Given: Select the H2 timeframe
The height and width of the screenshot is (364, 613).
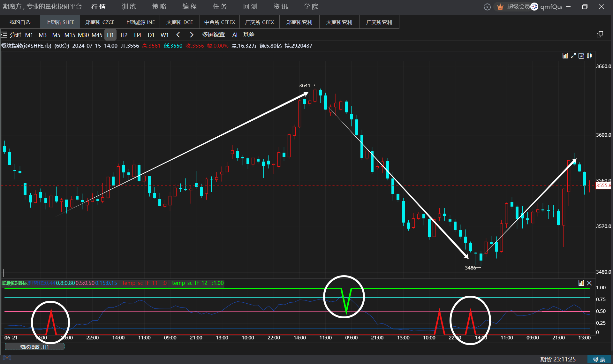Looking at the screenshot, I should (124, 35).
